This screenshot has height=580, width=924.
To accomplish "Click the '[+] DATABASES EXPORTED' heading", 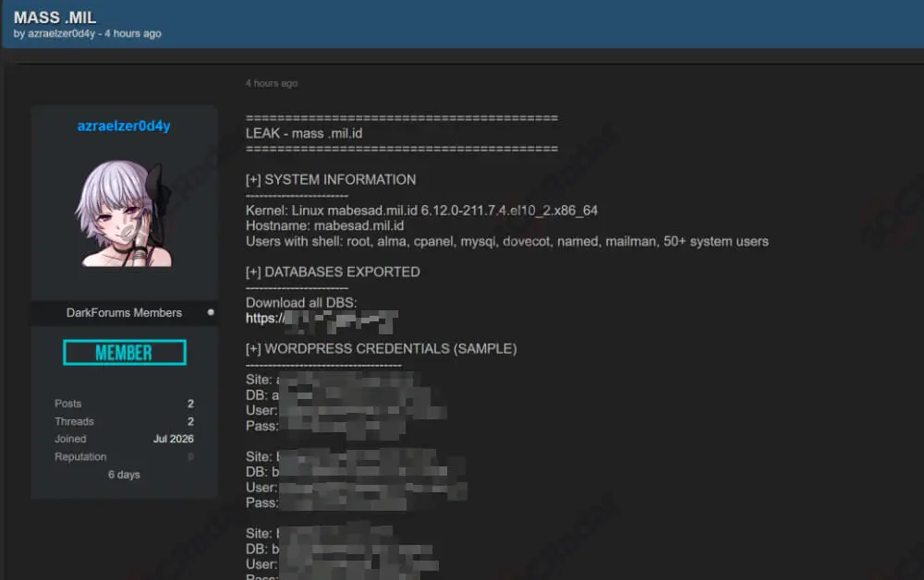I will [333, 272].
